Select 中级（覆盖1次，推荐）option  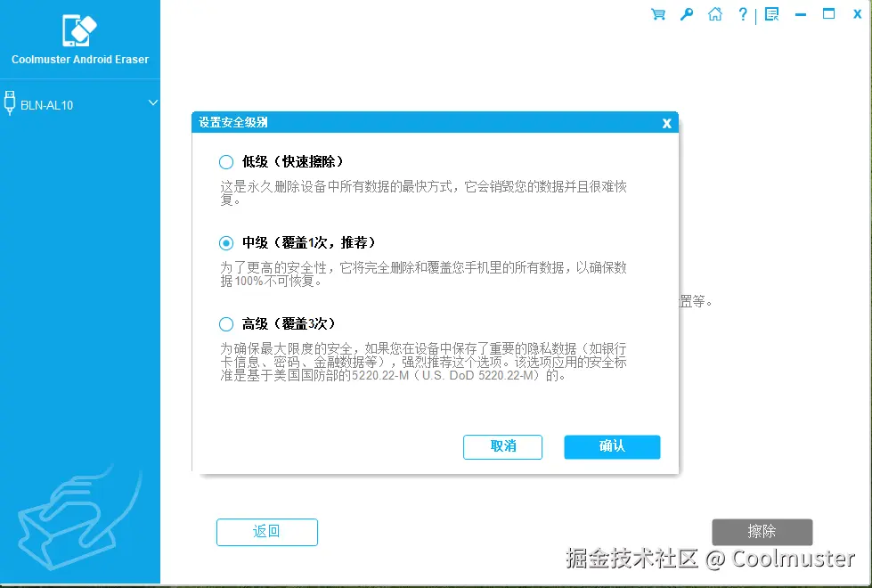(227, 242)
